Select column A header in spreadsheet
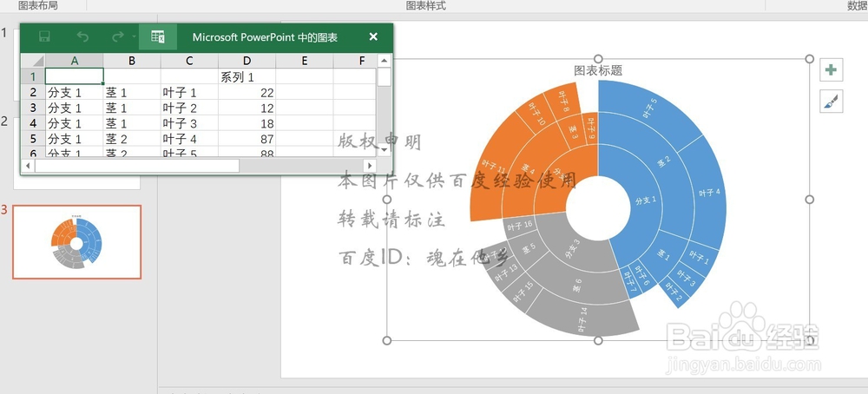 pyautogui.click(x=74, y=61)
